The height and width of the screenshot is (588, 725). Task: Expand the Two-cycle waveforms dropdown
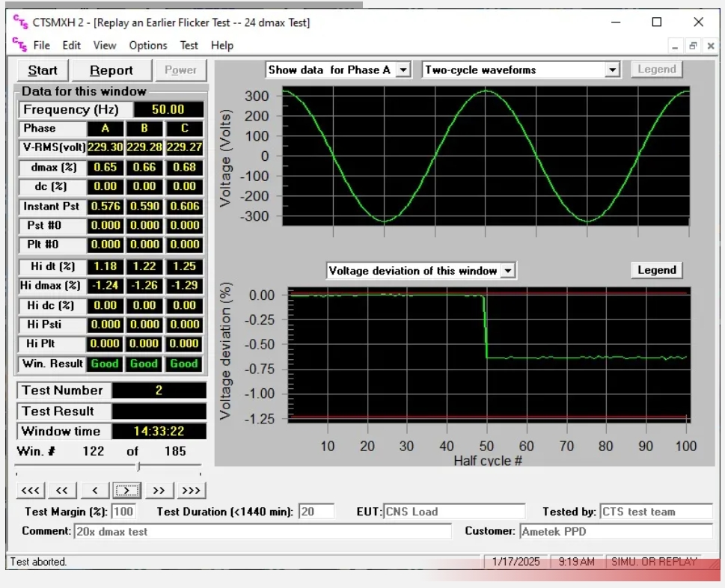[613, 70]
